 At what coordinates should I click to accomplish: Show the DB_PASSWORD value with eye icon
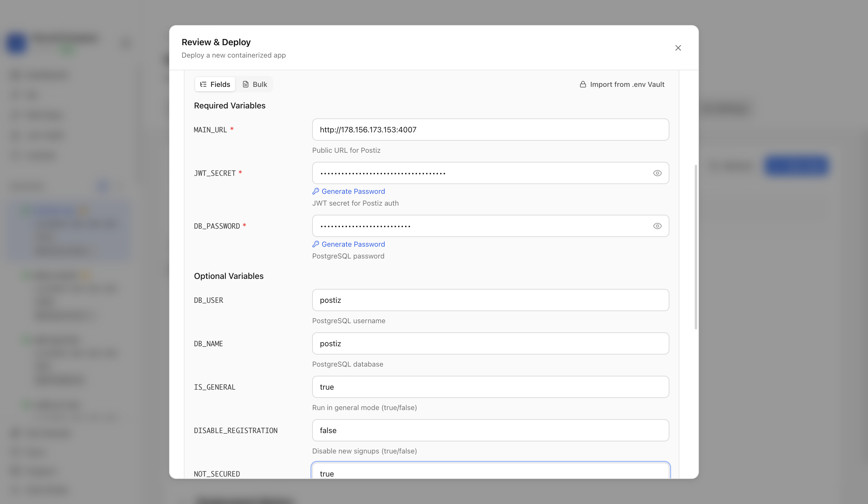point(657,226)
